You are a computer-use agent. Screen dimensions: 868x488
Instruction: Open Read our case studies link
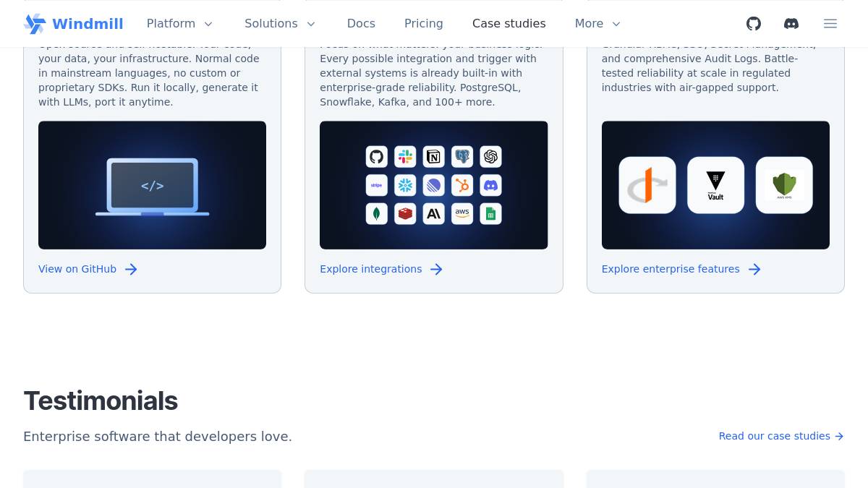point(781,436)
